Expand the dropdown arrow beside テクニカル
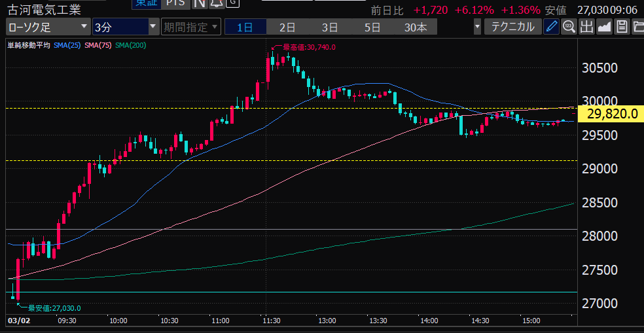The height and width of the screenshot is (333, 644). click(478, 27)
